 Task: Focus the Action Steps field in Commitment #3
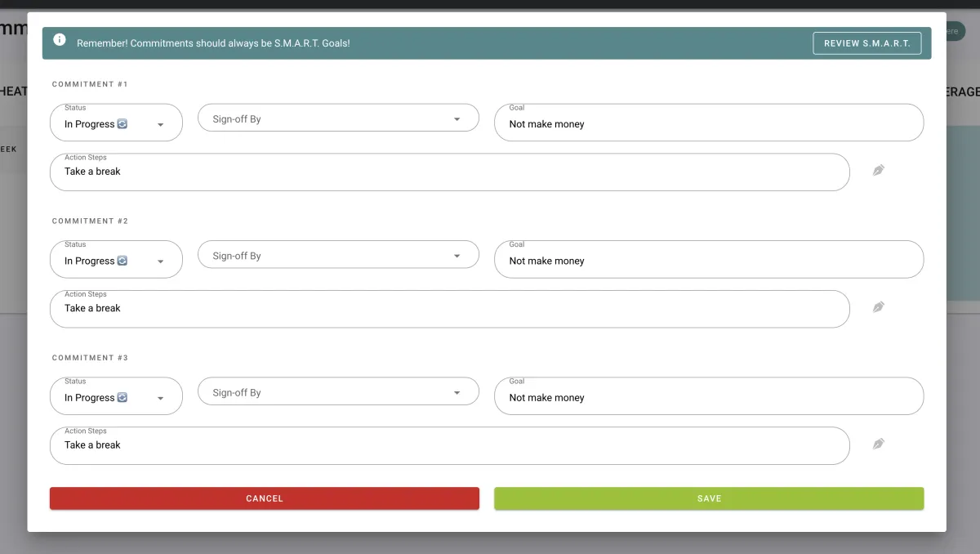(450, 445)
